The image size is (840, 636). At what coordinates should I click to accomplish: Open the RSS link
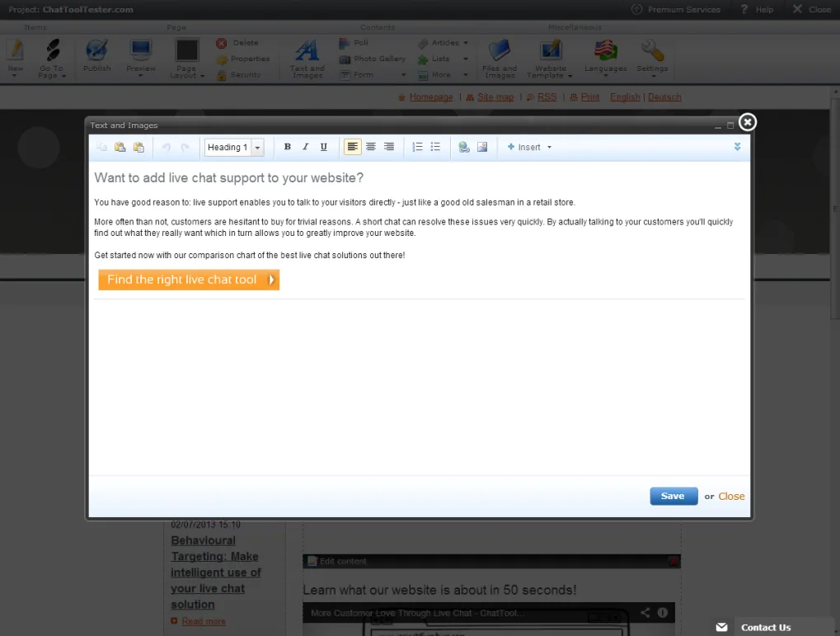click(x=547, y=97)
